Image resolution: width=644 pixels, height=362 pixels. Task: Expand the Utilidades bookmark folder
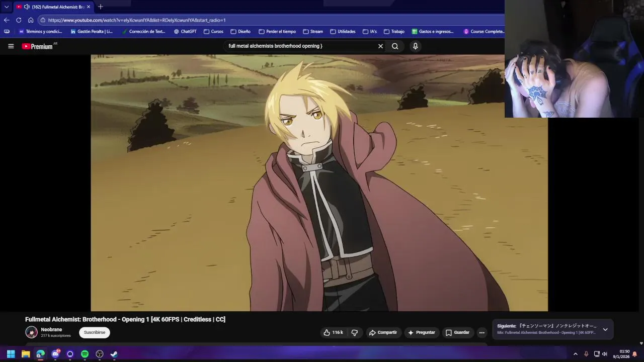pos(343,31)
